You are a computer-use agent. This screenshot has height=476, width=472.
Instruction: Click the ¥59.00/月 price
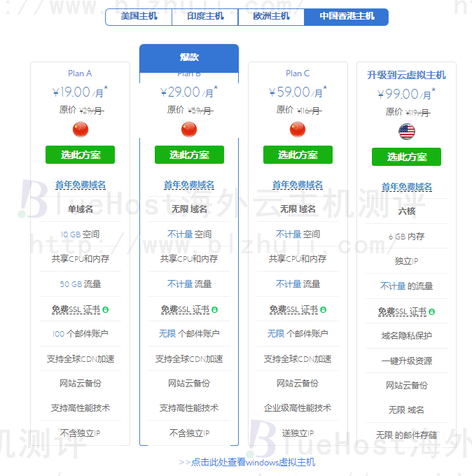pyautogui.click(x=298, y=92)
